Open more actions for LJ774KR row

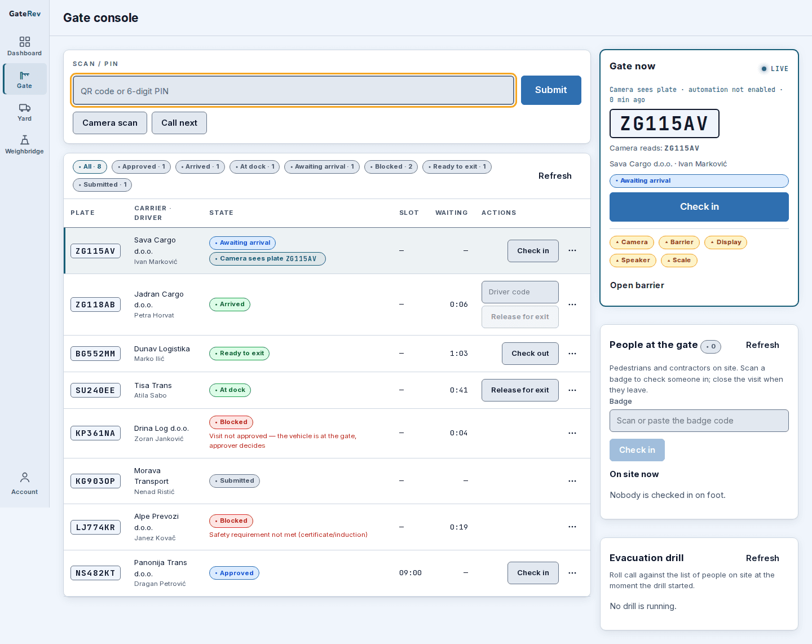(572, 527)
